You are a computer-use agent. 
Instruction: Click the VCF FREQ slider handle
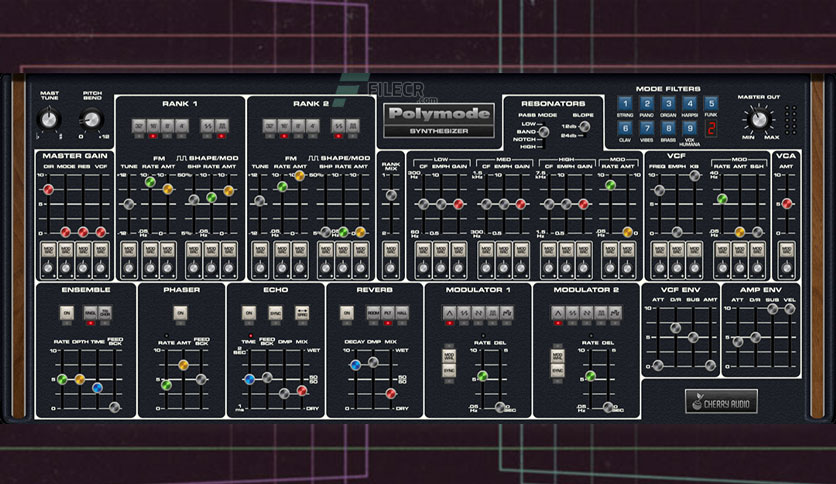tap(660, 190)
